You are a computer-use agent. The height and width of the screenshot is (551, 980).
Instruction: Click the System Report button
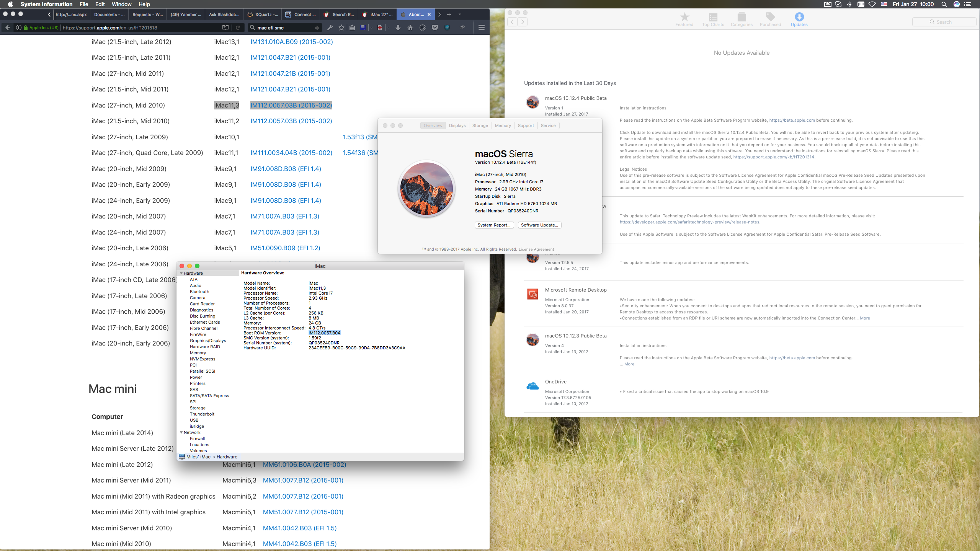[494, 225]
